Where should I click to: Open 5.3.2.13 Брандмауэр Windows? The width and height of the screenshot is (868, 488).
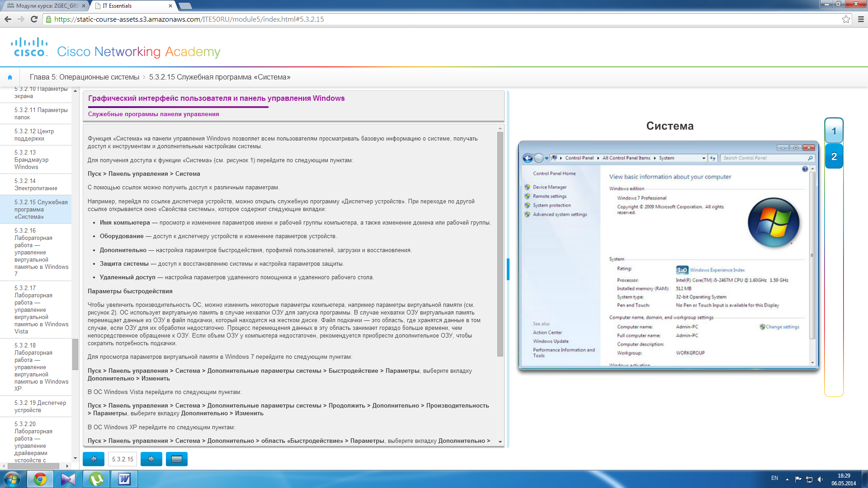[x=36, y=160]
